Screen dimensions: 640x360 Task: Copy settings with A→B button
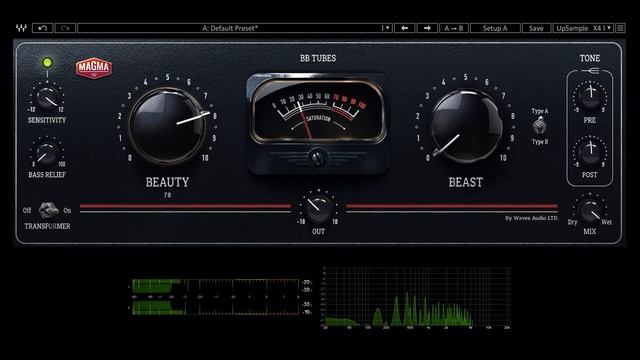(x=453, y=28)
